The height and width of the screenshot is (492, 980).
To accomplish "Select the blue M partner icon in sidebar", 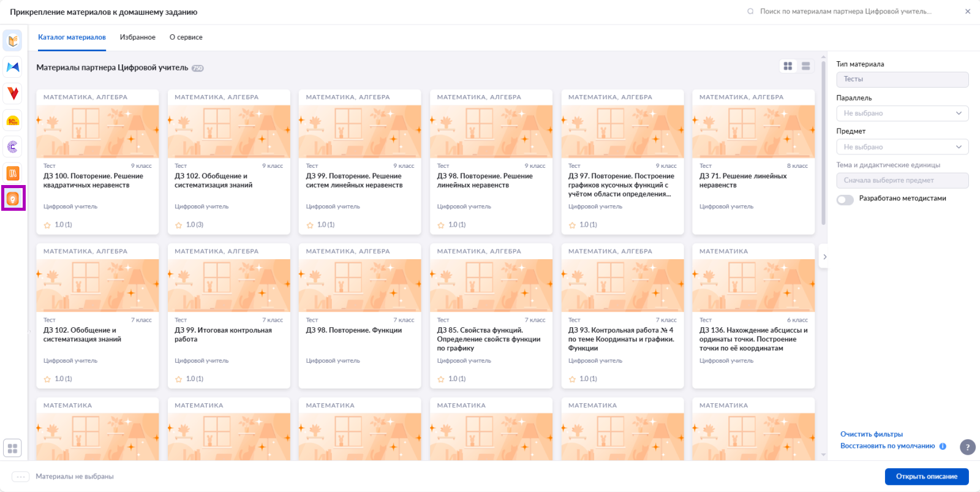I will coord(13,67).
